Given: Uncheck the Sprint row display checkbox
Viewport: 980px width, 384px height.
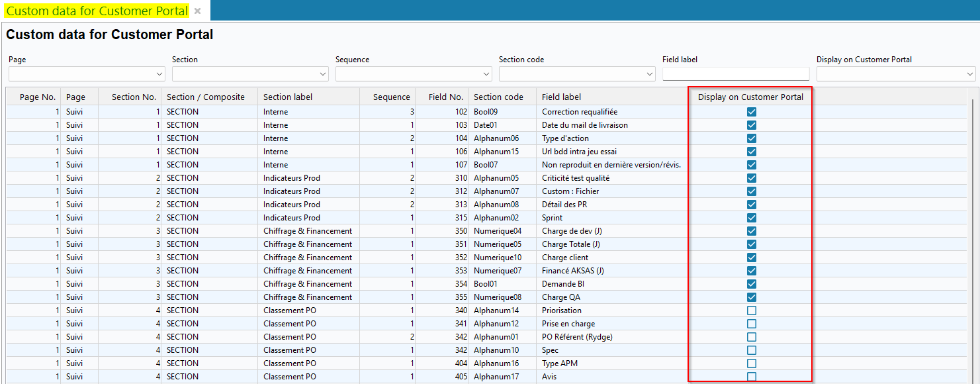Looking at the screenshot, I should 751,218.
